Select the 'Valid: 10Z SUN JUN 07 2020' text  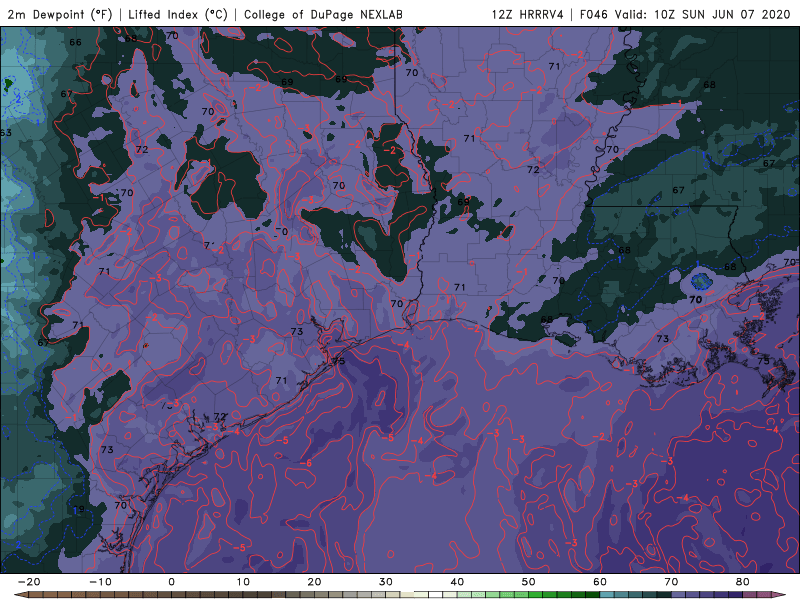[x=703, y=14]
